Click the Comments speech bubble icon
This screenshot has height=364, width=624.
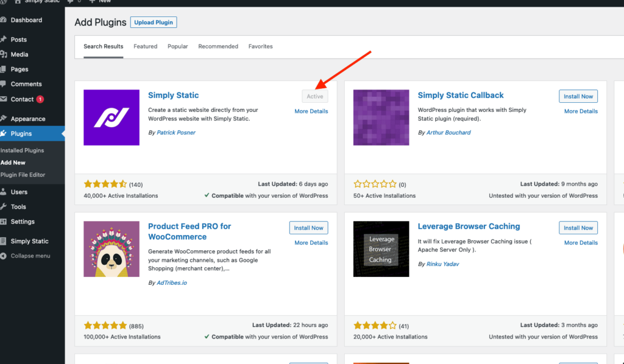tap(3, 84)
